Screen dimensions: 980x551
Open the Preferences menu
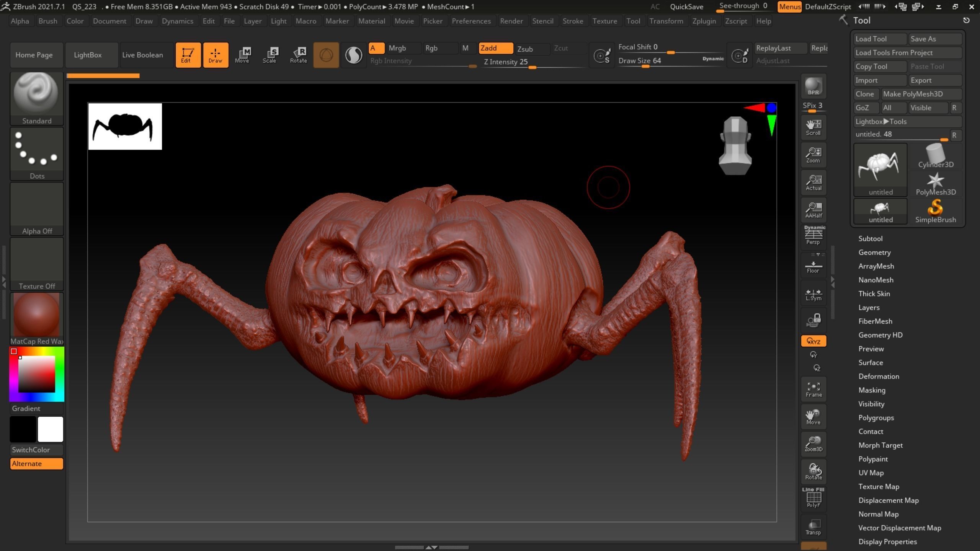tap(471, 21)
